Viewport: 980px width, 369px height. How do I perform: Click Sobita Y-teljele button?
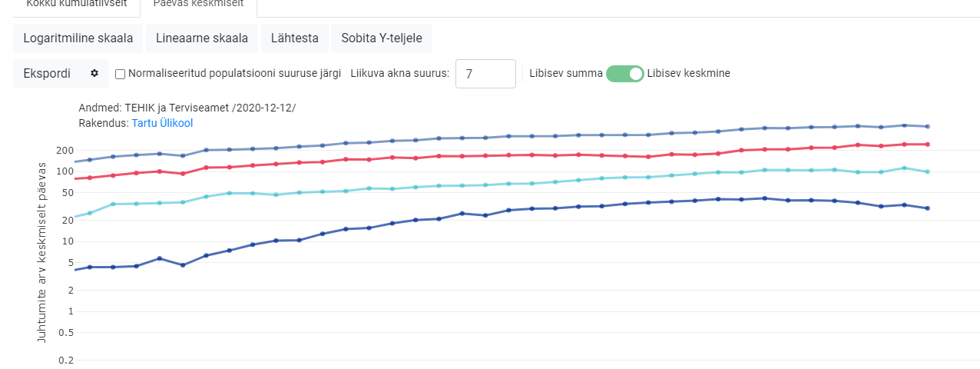382,38
